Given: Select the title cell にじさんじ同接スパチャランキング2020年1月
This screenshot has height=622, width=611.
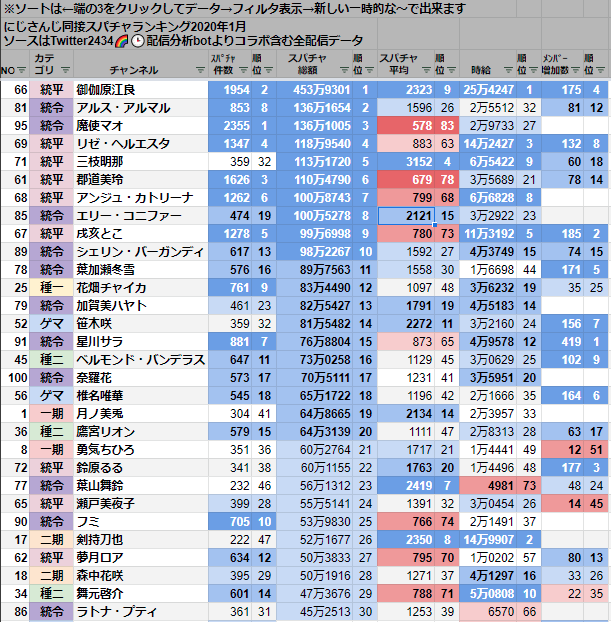Looking at the screenshot, I should click(x=125, y=27).
